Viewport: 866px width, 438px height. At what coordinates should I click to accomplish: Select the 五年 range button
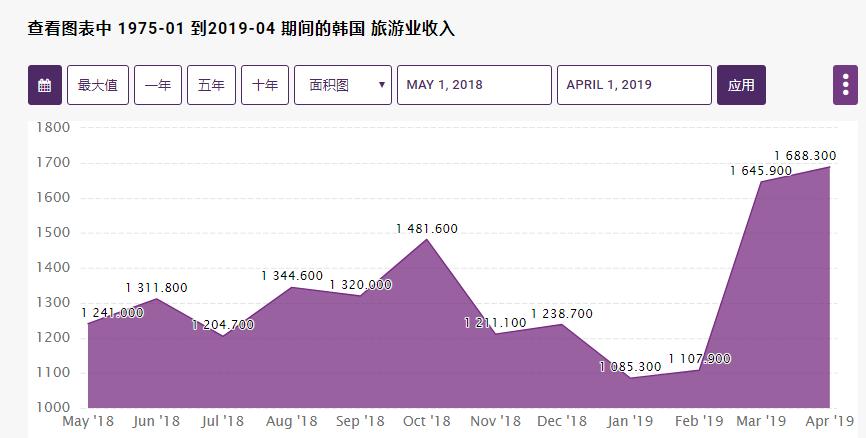pyautogui.click(x=212, y=85)
